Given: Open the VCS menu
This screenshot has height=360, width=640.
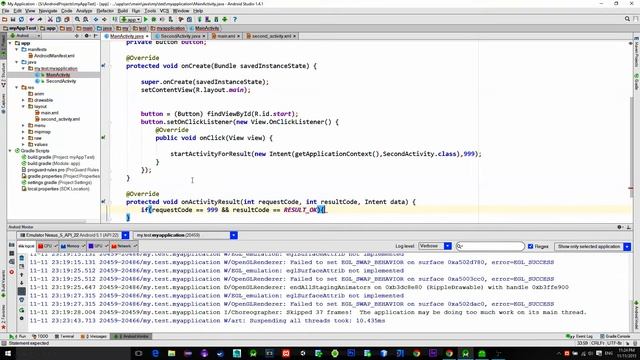Looking at the screenshot, I should [164, 11].
